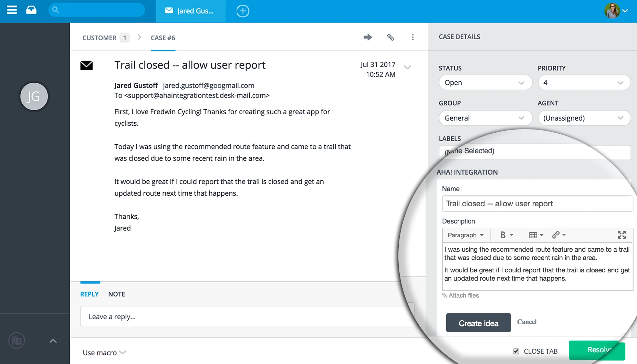The image size is (637, 364).
Task: Click sender email jared.gustoff@googmail.com
Action: [x=209, y=85]
